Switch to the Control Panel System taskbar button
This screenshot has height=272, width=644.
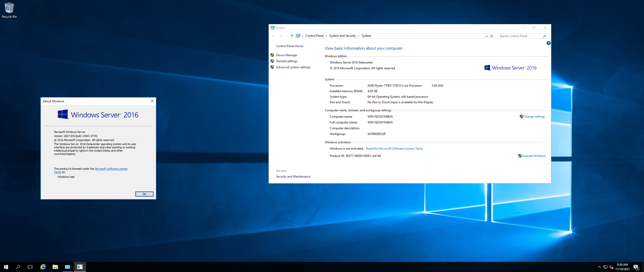(x=68, y=267)
